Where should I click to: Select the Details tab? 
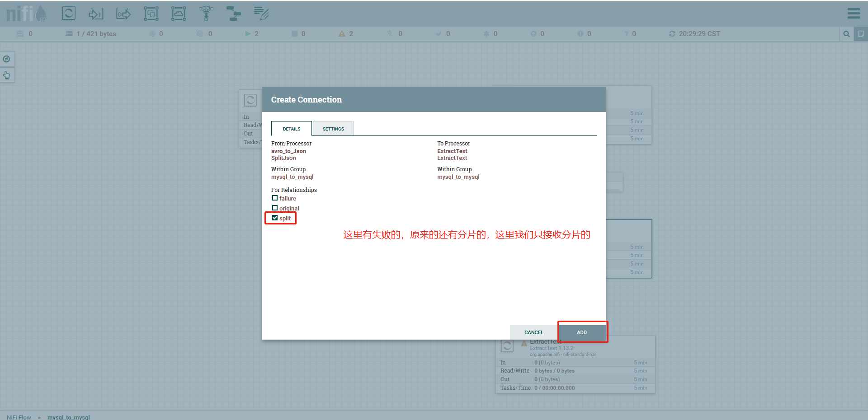click(292, 129)
